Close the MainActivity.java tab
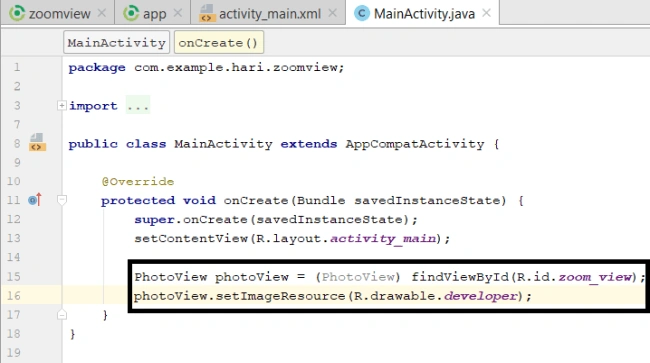The image size is (650, 363). [x=487, y=13]
